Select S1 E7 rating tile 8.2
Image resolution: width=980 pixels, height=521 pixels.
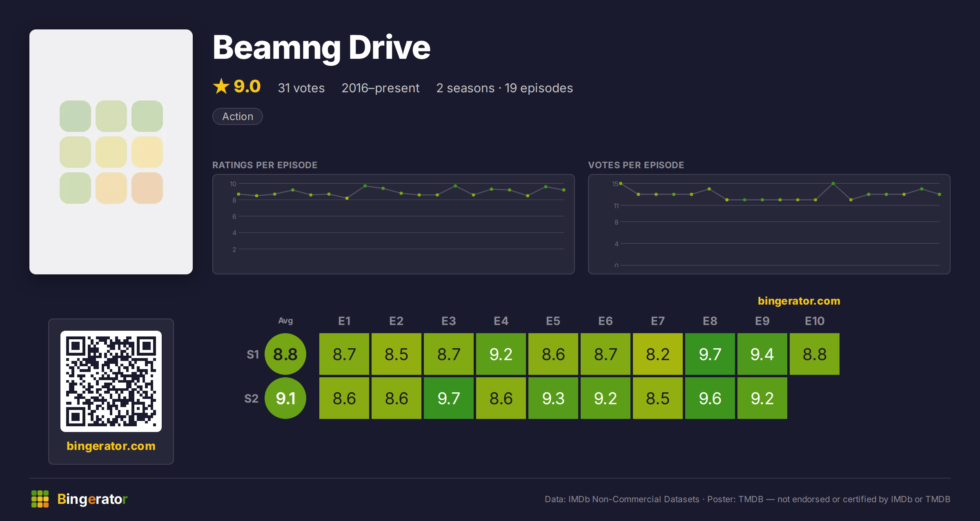[658, 354]
